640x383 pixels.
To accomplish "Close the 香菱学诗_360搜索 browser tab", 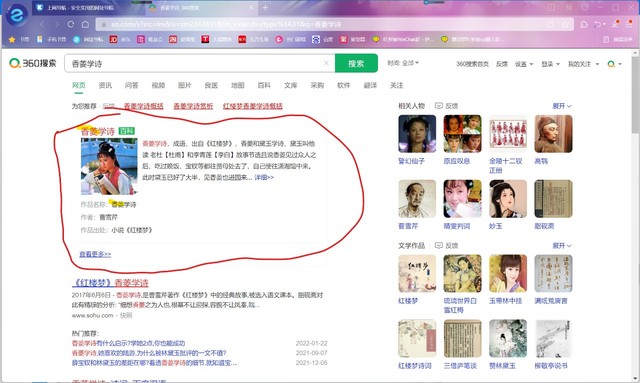I will click(251, 8).
